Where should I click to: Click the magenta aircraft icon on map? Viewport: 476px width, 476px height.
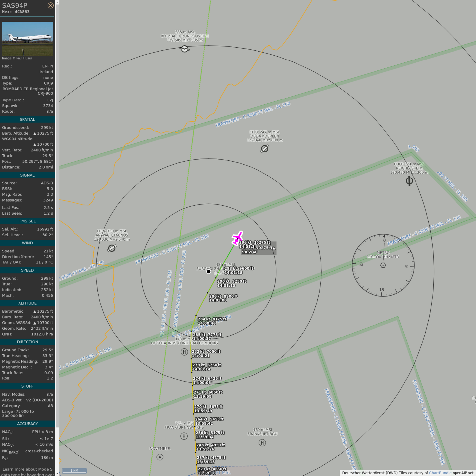pos(237,238)
